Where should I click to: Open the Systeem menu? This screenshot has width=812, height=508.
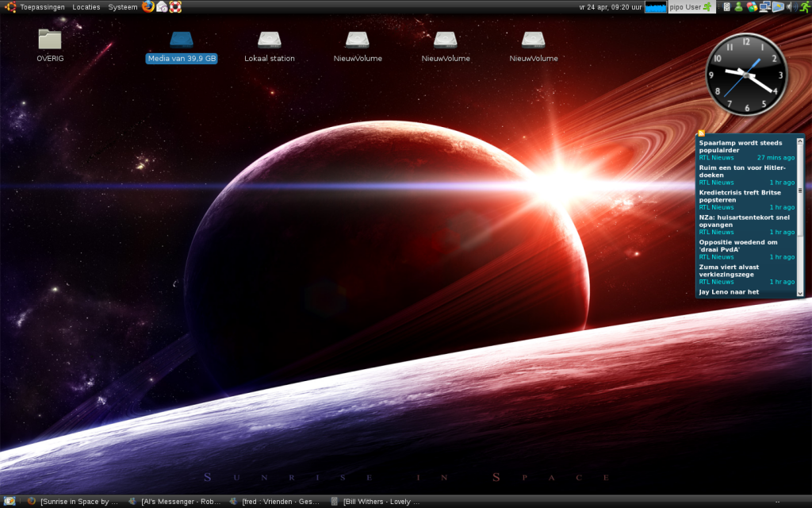[123, 7]
